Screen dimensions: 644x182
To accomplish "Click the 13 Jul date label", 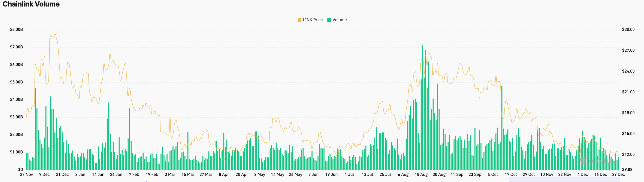I will click(367, 174).
